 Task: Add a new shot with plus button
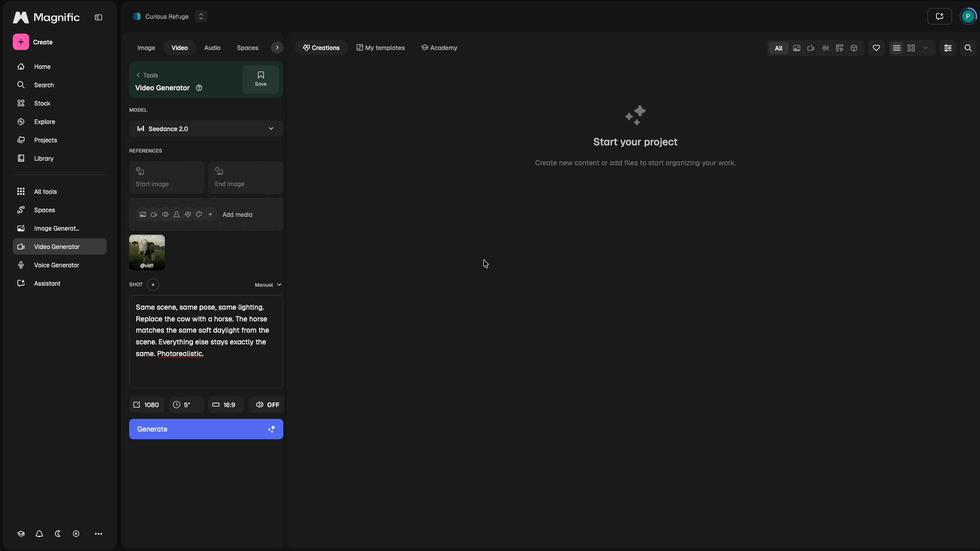[153, 285]
